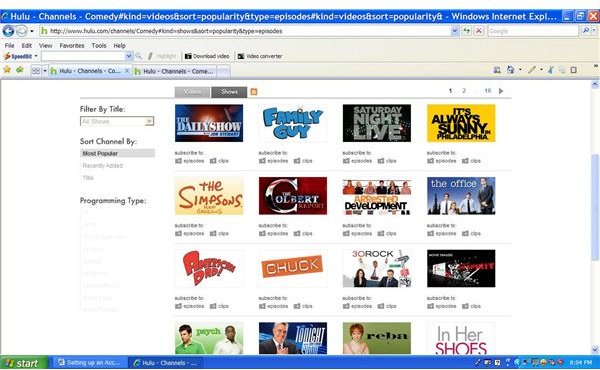Go to page 2 of results

pyautogui.click(x=464, y=91)
